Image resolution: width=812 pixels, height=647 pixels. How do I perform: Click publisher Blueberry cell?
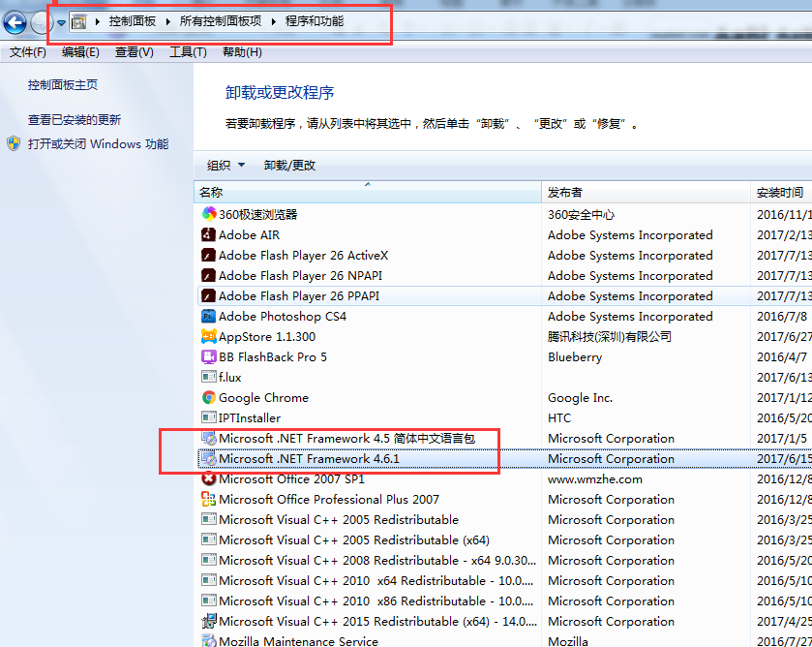point(575,357)
